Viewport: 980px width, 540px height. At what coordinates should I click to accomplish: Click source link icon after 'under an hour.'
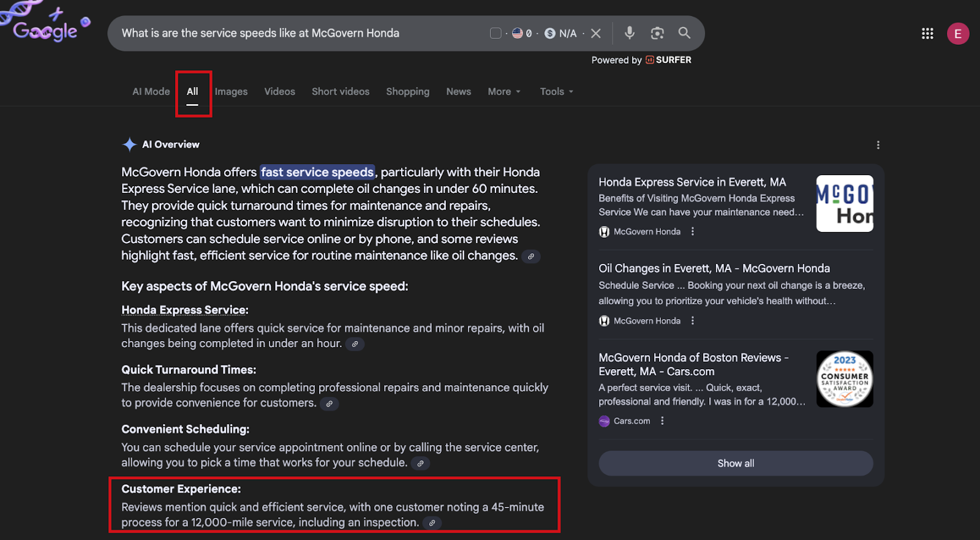click(x=355, y=344)
